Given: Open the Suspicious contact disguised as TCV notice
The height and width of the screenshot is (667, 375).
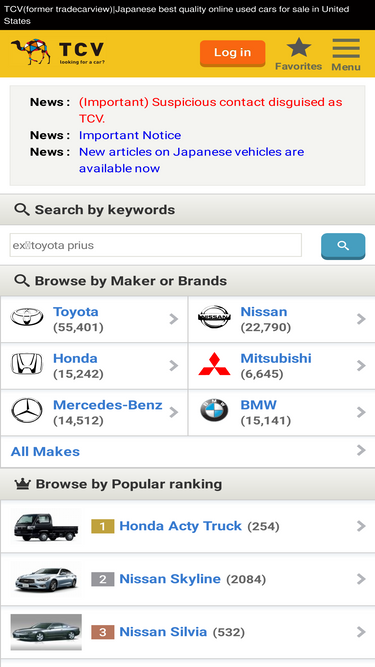Looking at the screenshot, I should (x=210, y=110).
